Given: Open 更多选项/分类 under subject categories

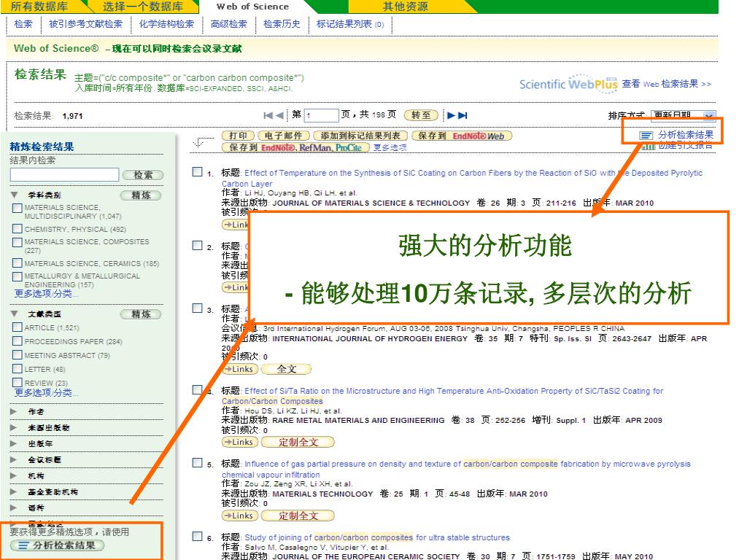Looking at the screenshot, I should [x=47, y=293].
